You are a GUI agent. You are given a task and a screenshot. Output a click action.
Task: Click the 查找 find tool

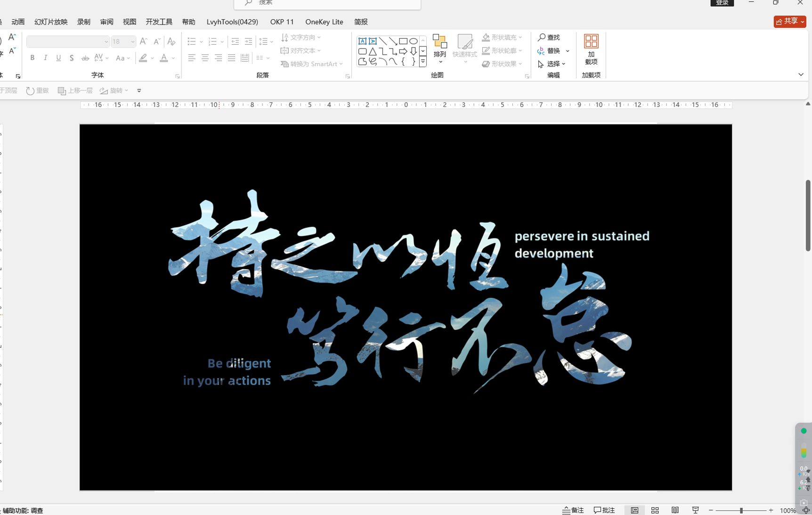pos(549,37)
